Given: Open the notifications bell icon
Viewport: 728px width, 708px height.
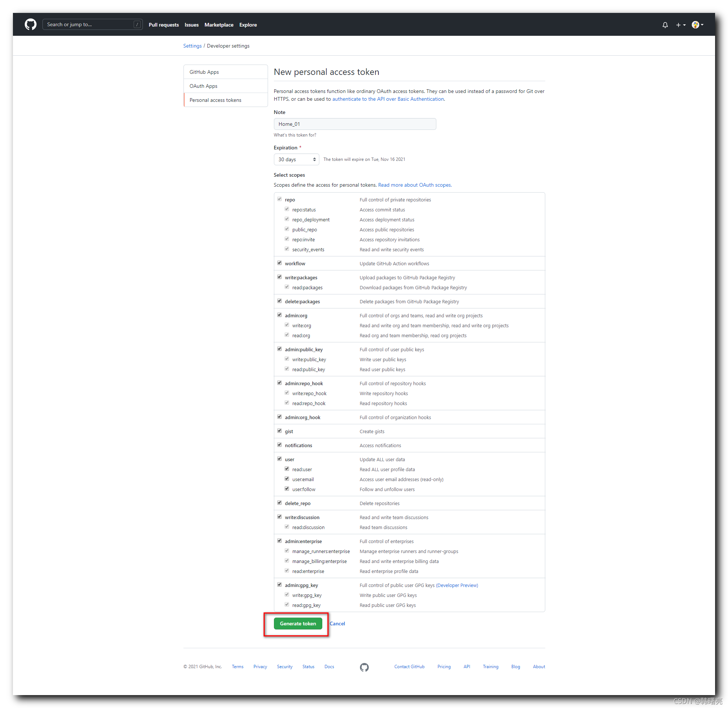Looking at the screenshot, I should 665,25.
